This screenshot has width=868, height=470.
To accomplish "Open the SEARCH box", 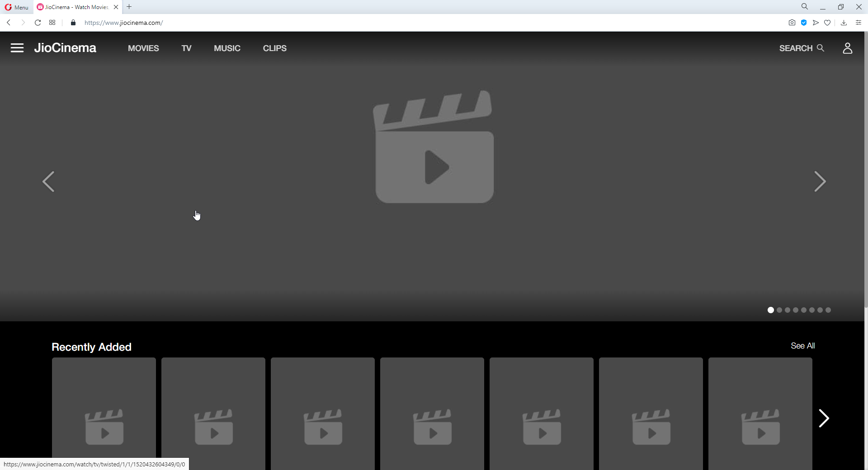I will 802,48.
